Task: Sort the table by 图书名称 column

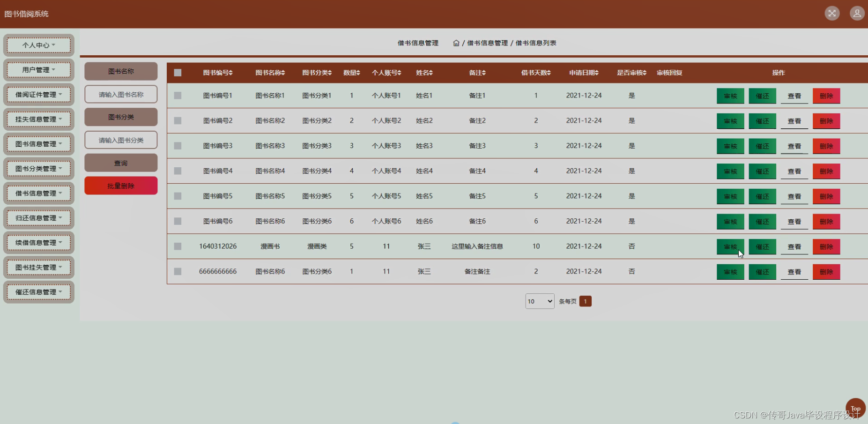Action: 270,73
